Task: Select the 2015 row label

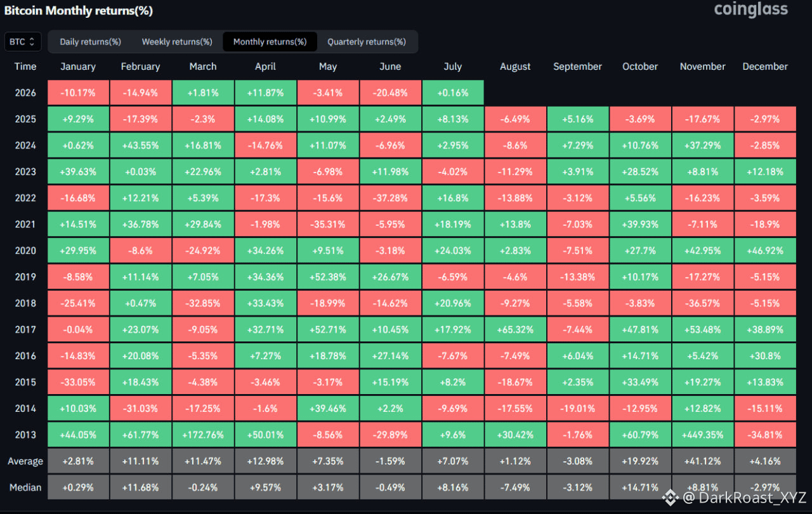Action: tap(25, 383)
